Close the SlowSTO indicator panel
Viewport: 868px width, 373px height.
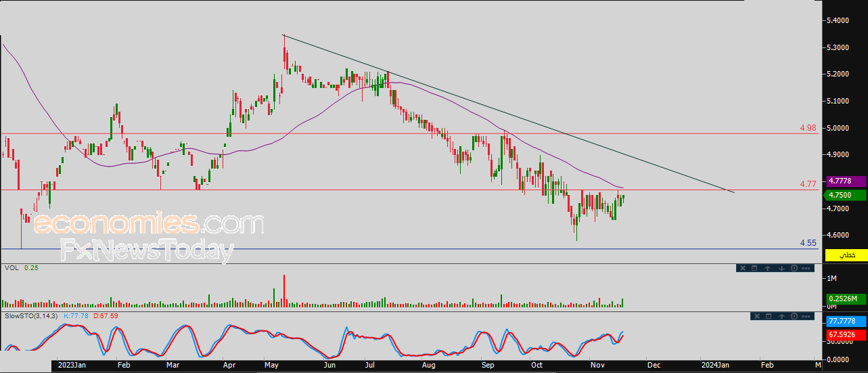[x=756, y=316]
